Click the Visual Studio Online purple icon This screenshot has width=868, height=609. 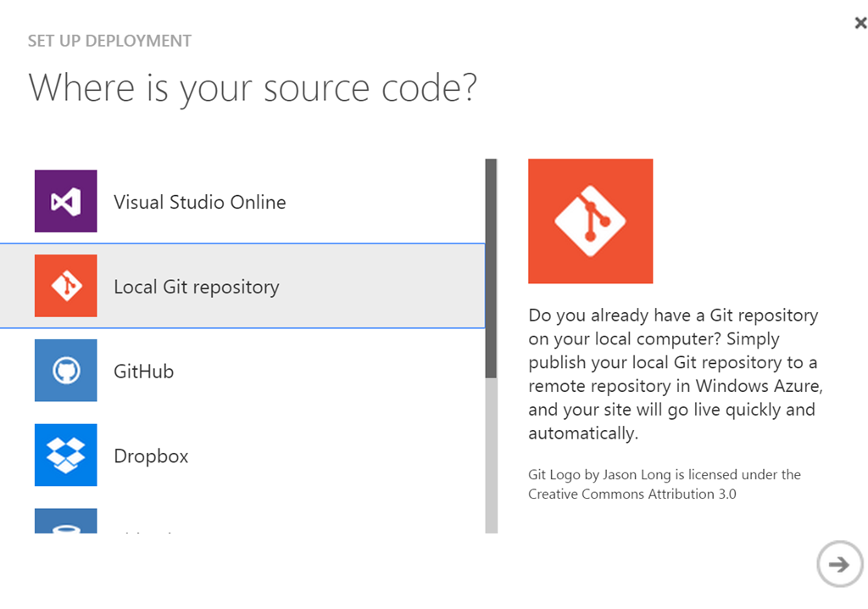(65, 201)
